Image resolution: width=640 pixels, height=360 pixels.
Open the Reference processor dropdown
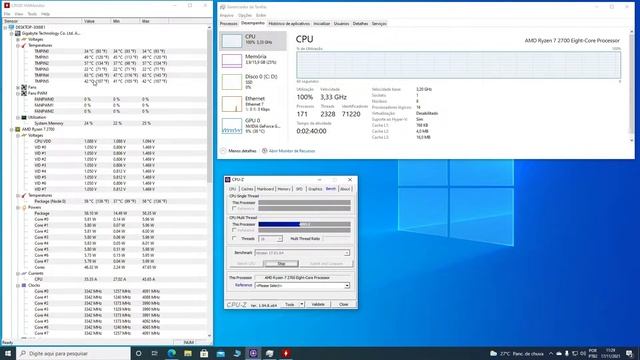347,285
